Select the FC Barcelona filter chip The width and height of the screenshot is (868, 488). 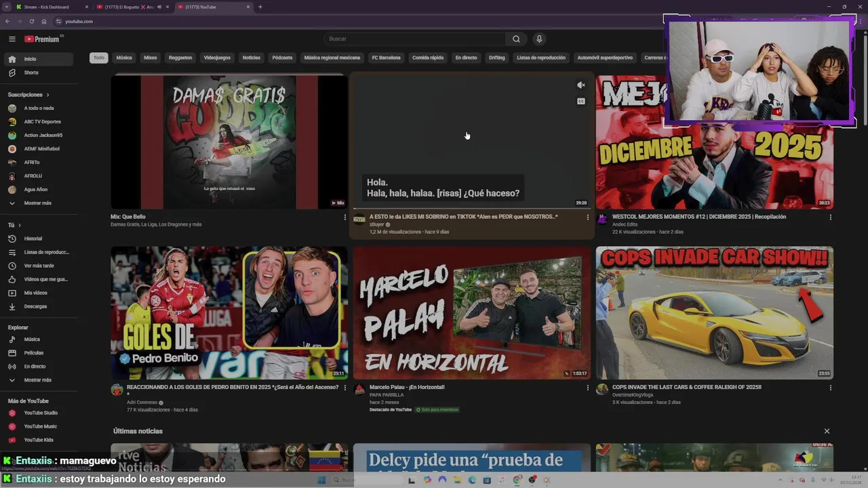pyautogui.click(x=387, y=58)
